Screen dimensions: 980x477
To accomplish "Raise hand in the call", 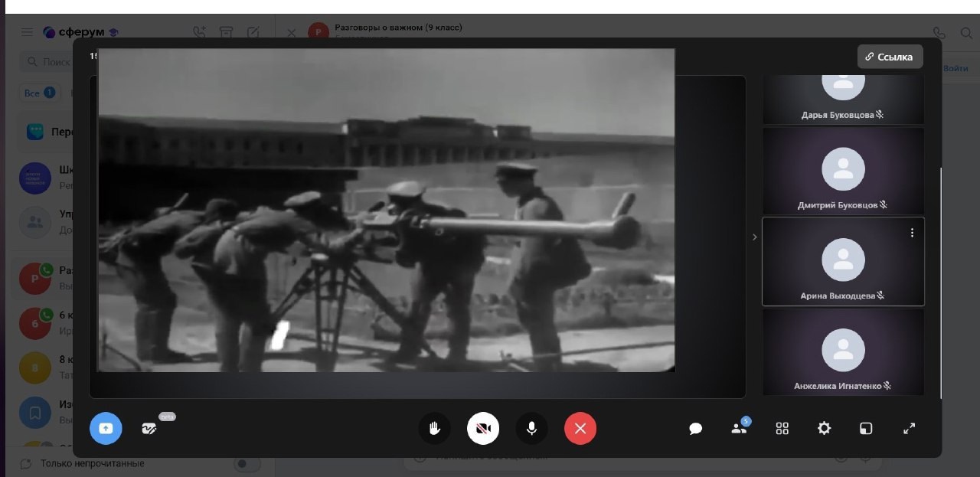I will [x=435, y=429].
